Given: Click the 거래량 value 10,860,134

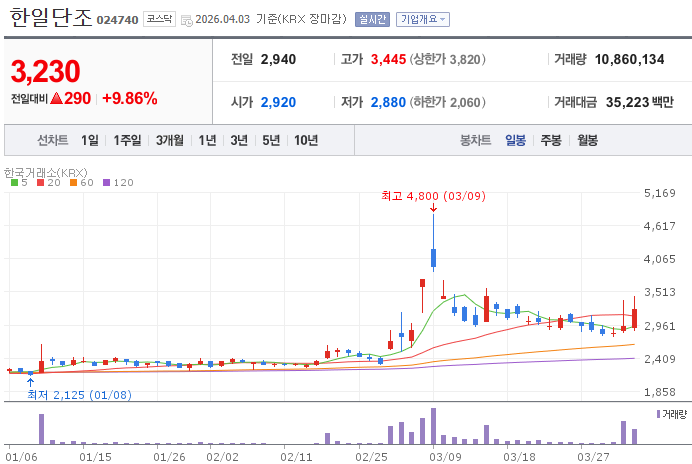Looking at the screenshot, I should tap(629, 59).
